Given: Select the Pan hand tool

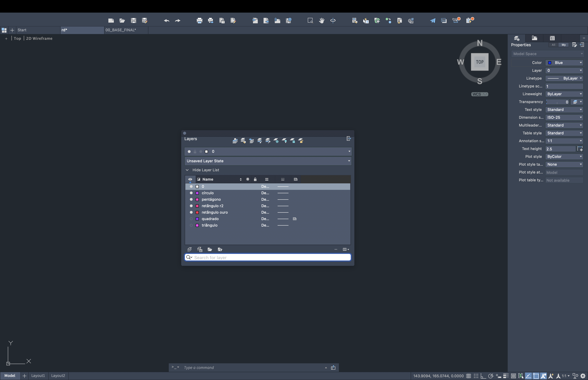Looking at the screenshot, I should (x=322, y=20).
